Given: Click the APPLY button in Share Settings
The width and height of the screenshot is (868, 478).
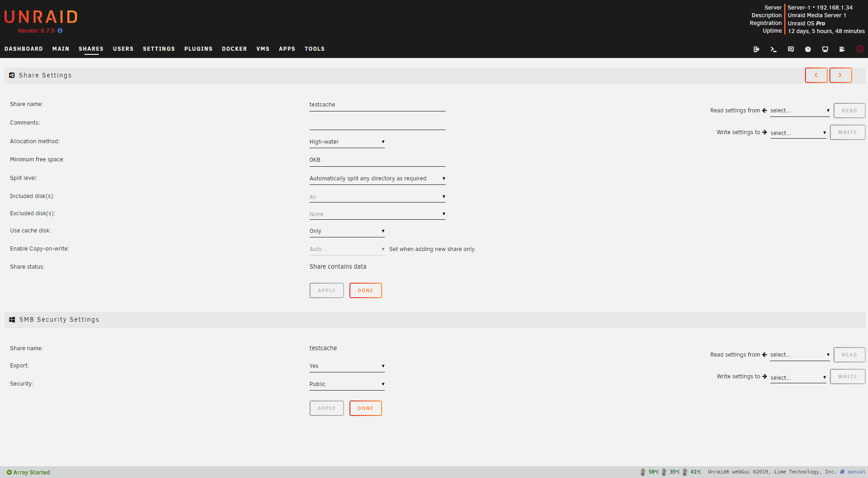Looking at the screenshot, I should (326, 290).
